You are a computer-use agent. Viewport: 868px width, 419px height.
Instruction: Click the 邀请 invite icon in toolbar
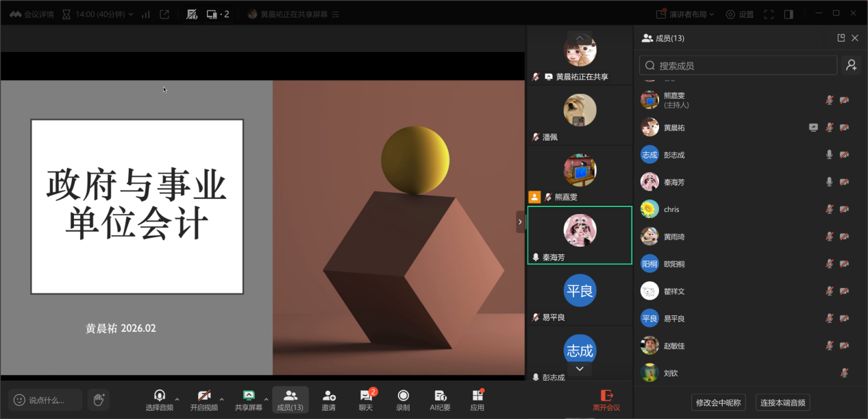[x=329, y=399]
